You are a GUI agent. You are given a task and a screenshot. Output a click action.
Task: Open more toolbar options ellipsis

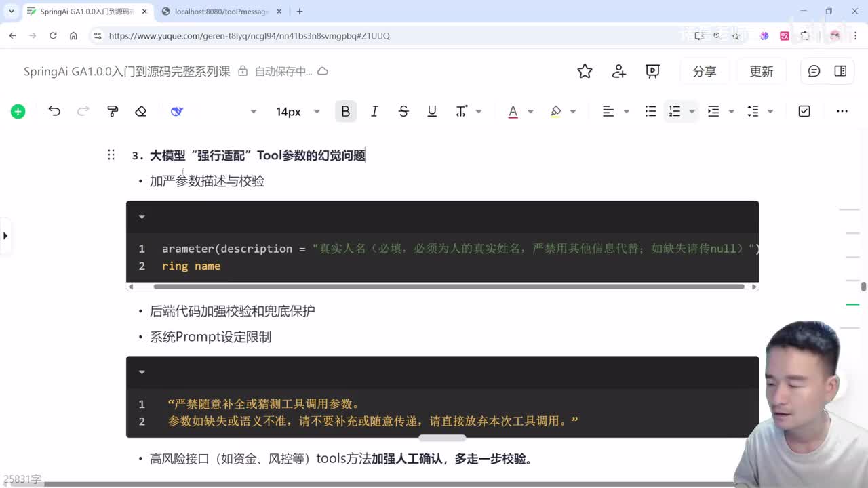coord(842,111)
